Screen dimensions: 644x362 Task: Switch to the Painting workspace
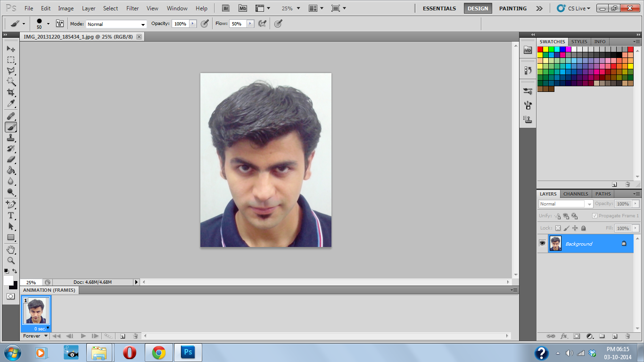512,8
